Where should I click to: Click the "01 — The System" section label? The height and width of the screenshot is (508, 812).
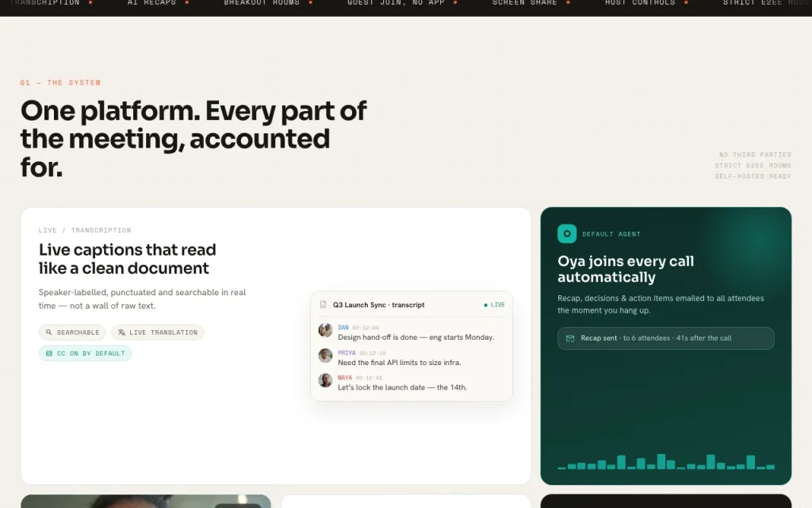pyautogui.click(x=60, y=83)
